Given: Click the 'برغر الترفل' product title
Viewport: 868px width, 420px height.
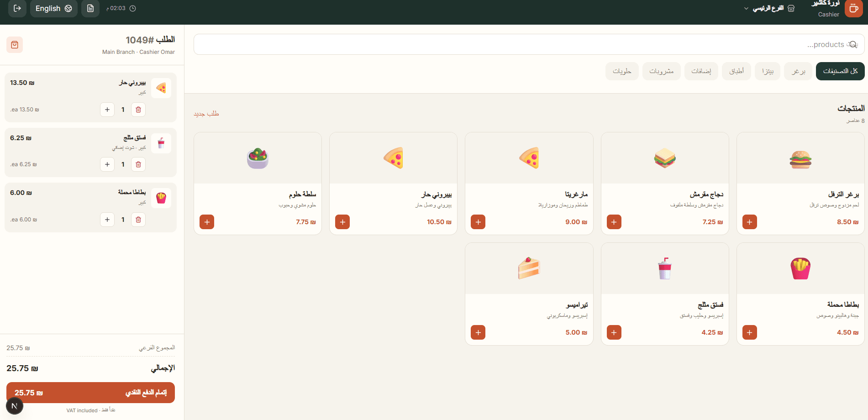Looking at the screenshot, I should tap(844, 194).
